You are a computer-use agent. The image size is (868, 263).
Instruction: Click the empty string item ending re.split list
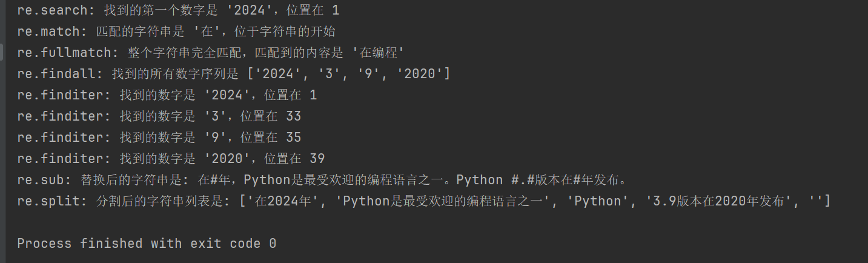coord(816,201)
